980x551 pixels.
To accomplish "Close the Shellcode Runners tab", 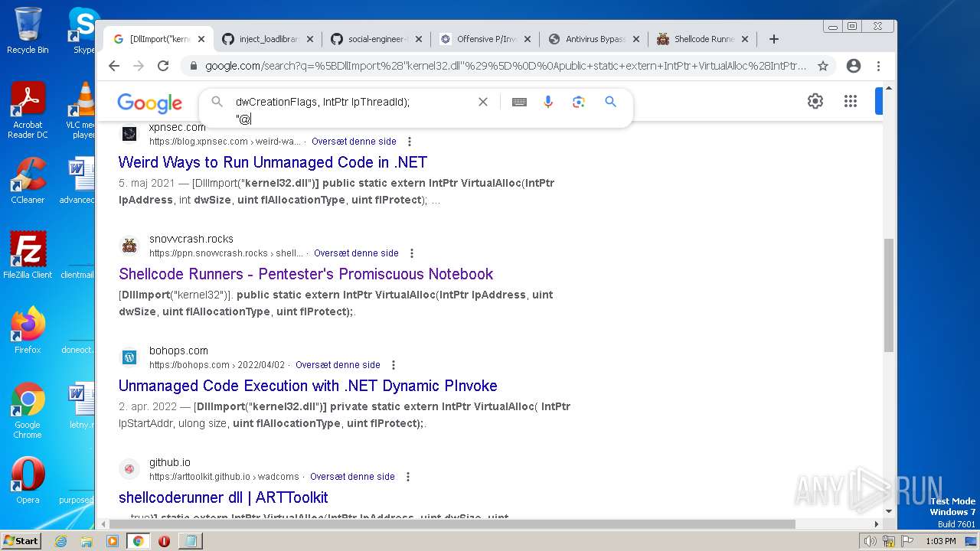I will [744, 39].
